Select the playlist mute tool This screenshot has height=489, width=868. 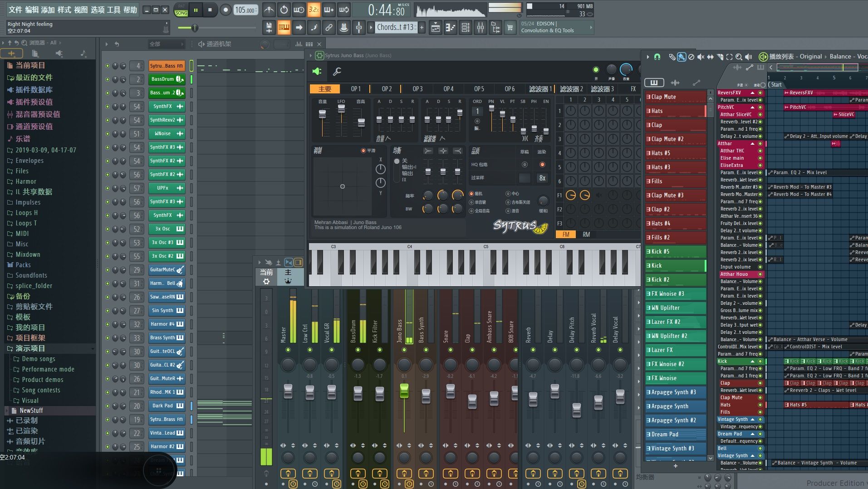(x=701, y=57)
